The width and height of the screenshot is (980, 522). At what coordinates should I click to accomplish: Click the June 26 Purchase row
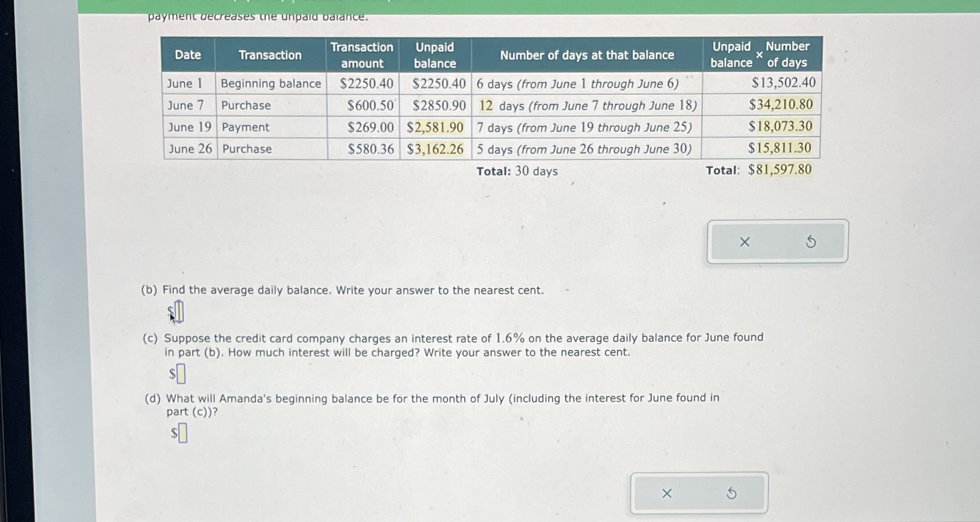click(x=247, y=149)
